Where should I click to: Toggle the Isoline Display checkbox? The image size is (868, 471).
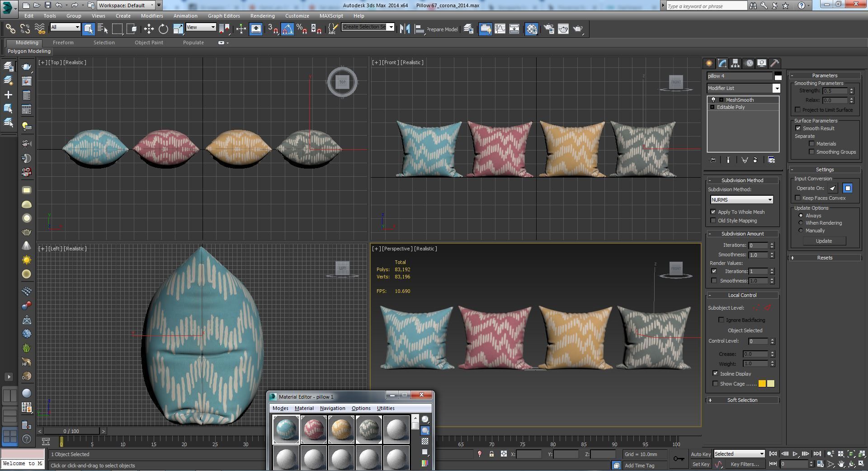point(715,374)
